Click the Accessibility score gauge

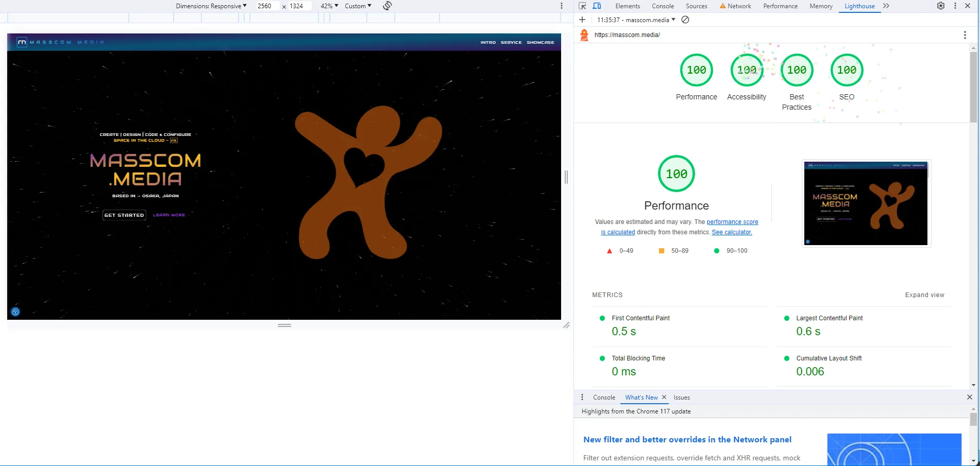click(x=747, y=70)
